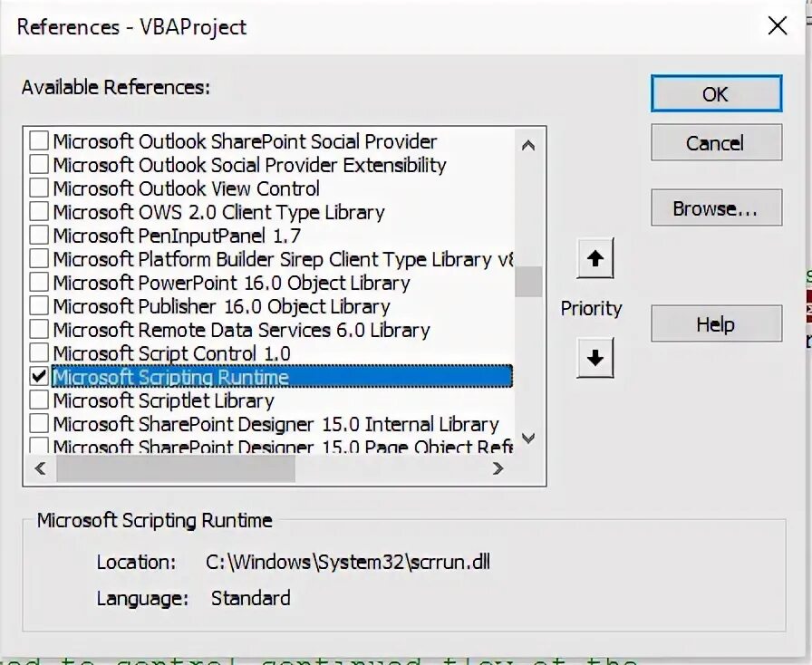Click the horizontal scroll right arrow
Image resolution: width=812 pixels, height=665 pixels.
point(498,468)
